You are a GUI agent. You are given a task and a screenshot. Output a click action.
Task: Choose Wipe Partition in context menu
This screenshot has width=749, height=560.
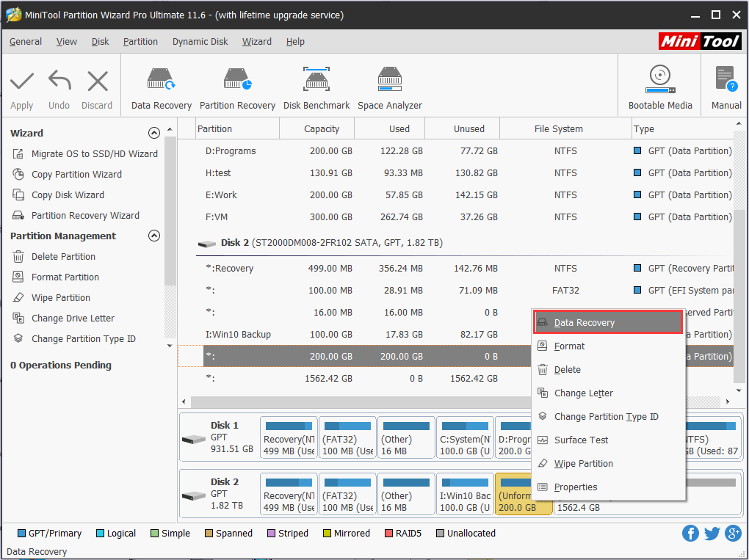[x=608, y=463]
